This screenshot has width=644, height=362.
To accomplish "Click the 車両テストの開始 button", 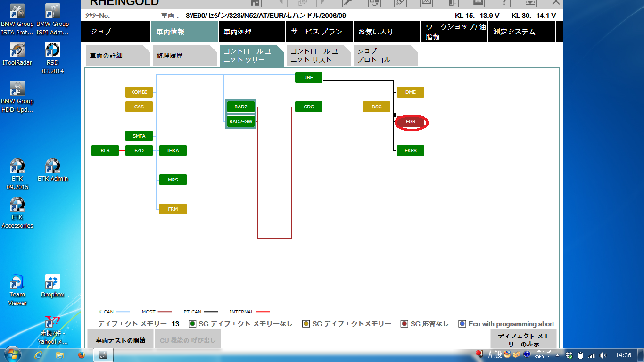I will pyautogui.click(x=121, y=340).
